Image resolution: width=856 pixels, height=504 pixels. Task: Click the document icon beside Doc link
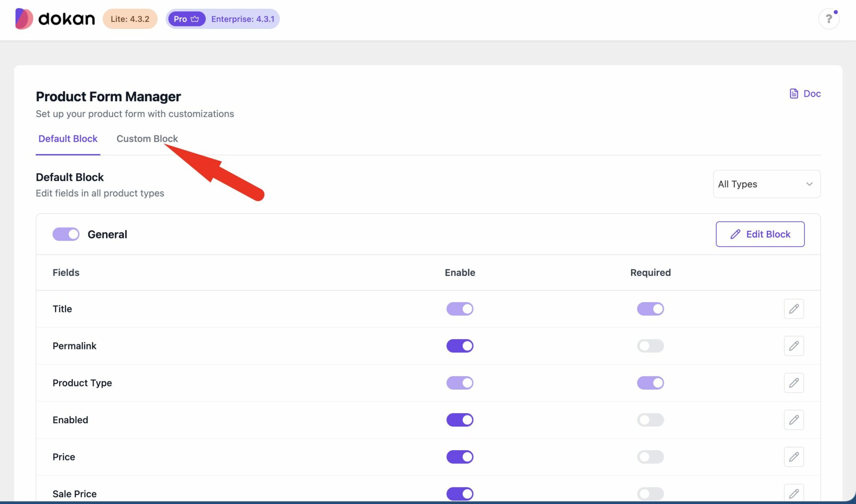click(x=793, y=94)
